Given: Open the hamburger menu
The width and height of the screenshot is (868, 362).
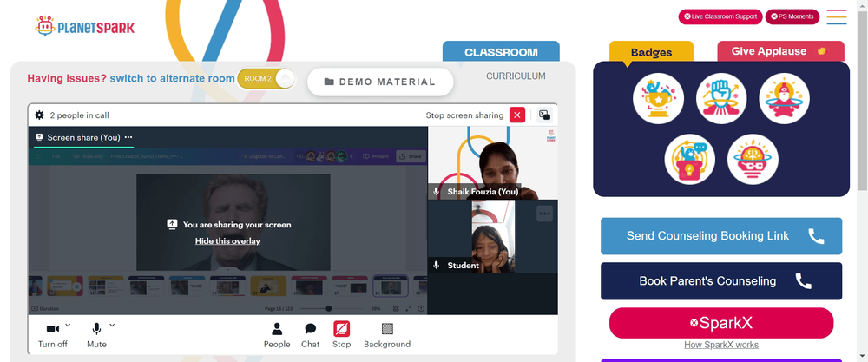Looking at the screenshot, I should (x=837, y=16).
